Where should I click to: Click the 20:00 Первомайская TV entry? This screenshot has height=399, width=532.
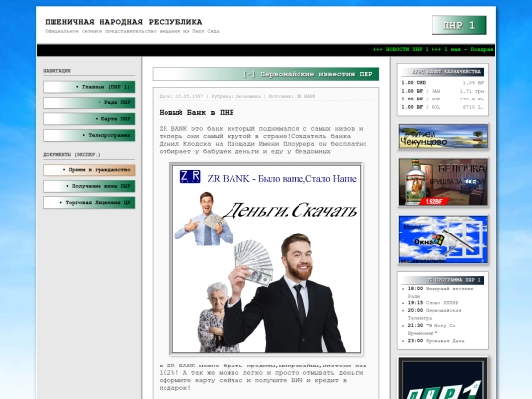coord(434,314)
